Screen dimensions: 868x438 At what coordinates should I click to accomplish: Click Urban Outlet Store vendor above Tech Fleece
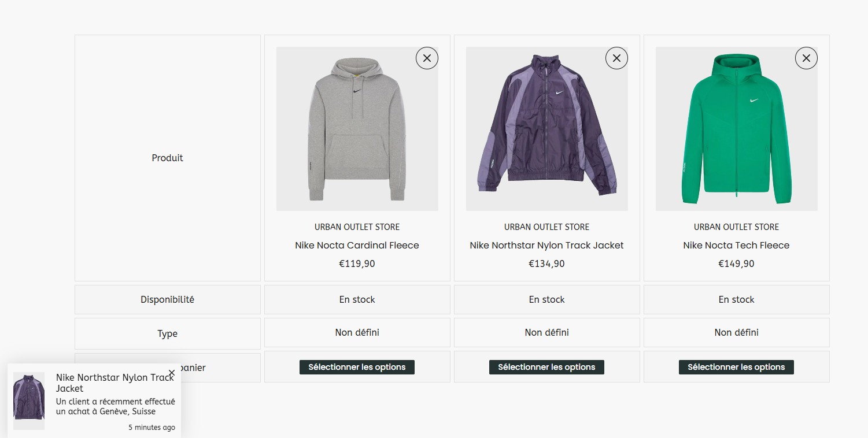[736, 227]
